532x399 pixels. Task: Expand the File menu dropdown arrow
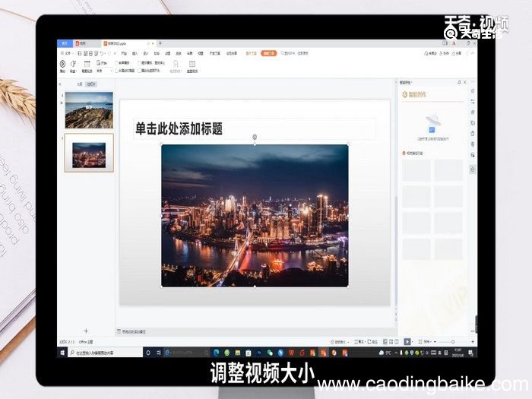point(73,53)
